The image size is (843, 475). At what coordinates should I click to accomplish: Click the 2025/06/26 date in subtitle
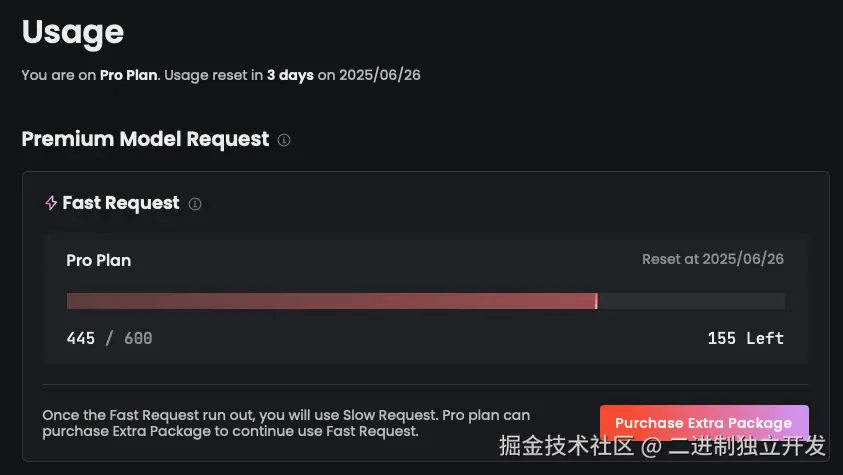380,75
